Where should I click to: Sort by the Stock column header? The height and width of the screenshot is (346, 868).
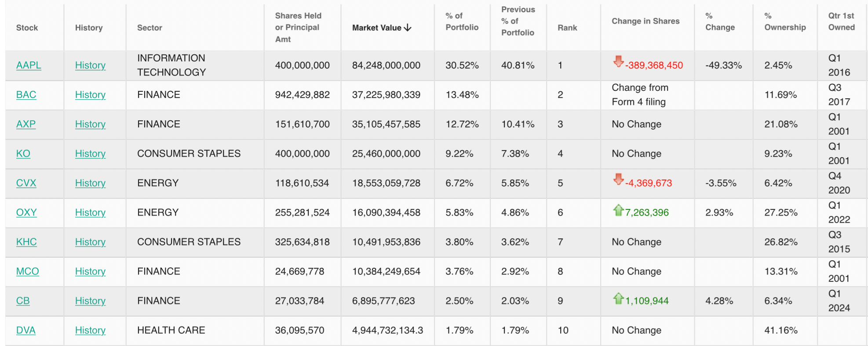[x=27, y=28]
